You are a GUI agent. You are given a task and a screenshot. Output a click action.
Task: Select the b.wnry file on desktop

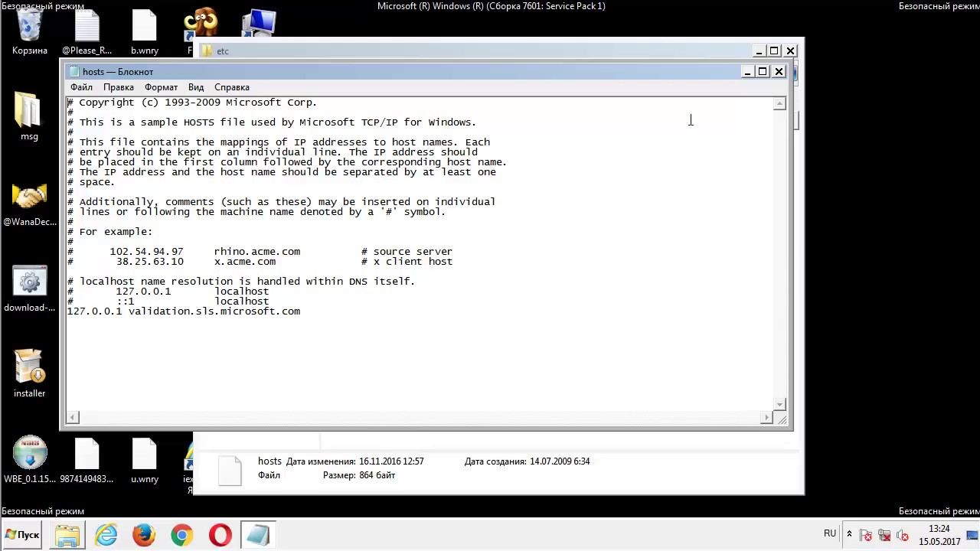[145, 31]
